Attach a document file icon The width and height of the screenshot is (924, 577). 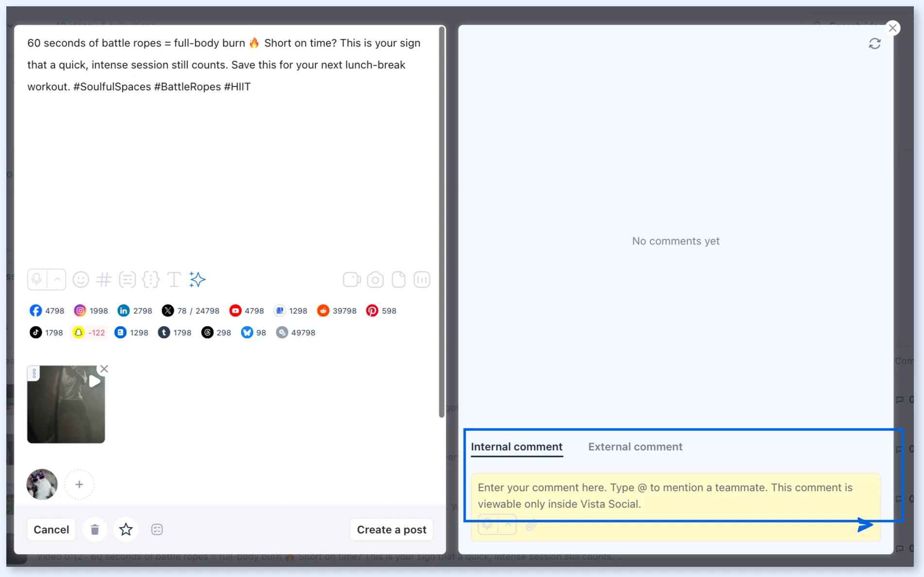coord(399,280)
